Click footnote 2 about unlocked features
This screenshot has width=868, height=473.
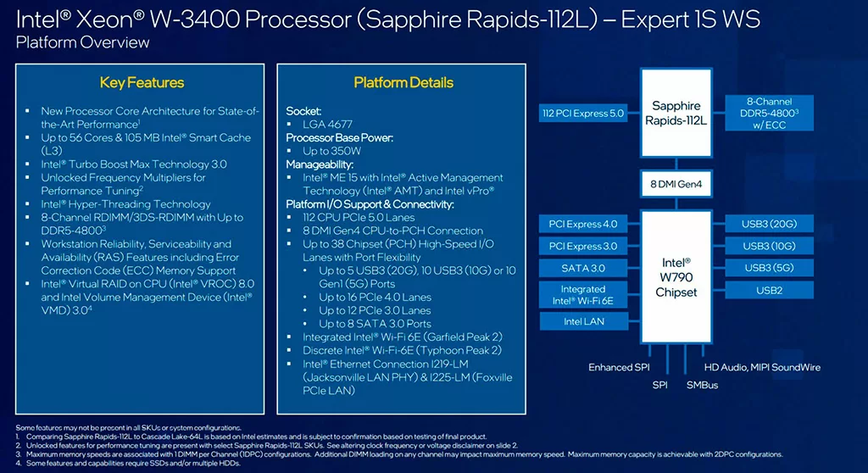click(266, 445)
